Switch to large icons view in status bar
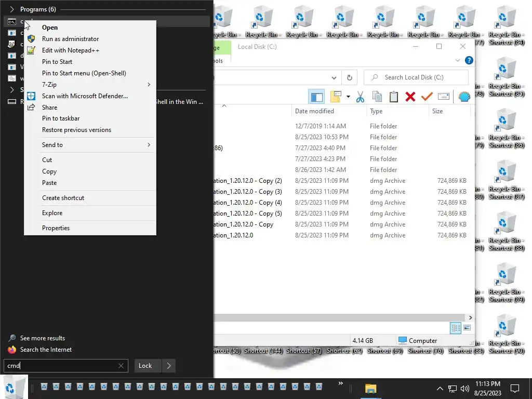 [467, 328]
